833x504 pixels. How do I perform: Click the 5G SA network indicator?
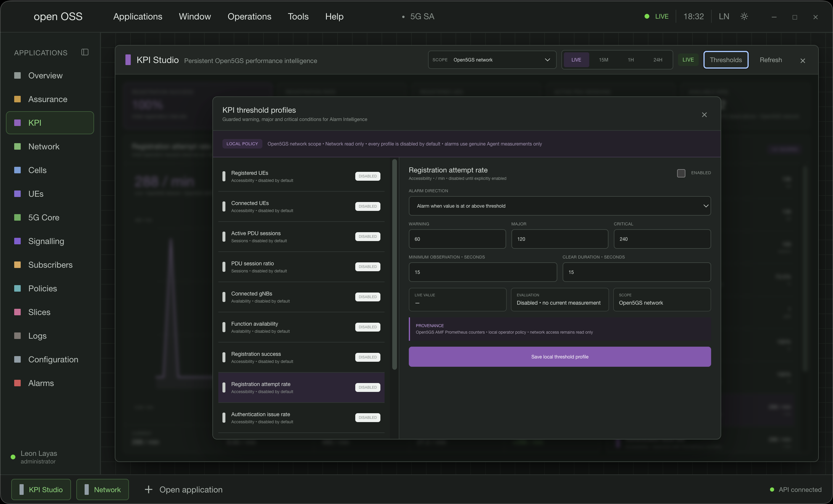tap(418, 16)
